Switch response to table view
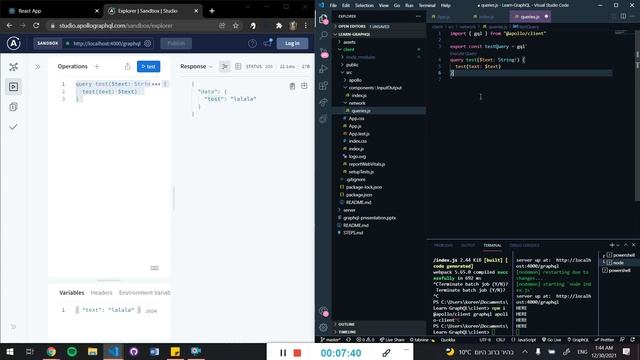The width and height of the screenshot is (640, 360). 238,67
